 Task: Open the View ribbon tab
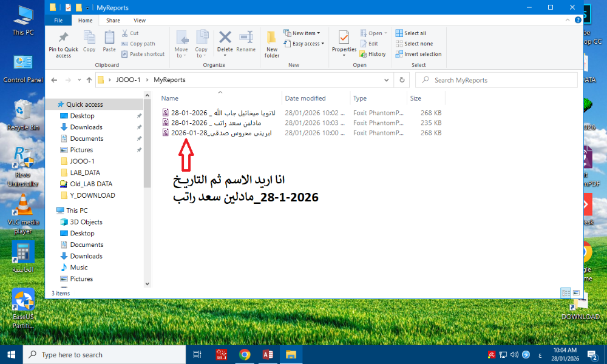point(139,20)
